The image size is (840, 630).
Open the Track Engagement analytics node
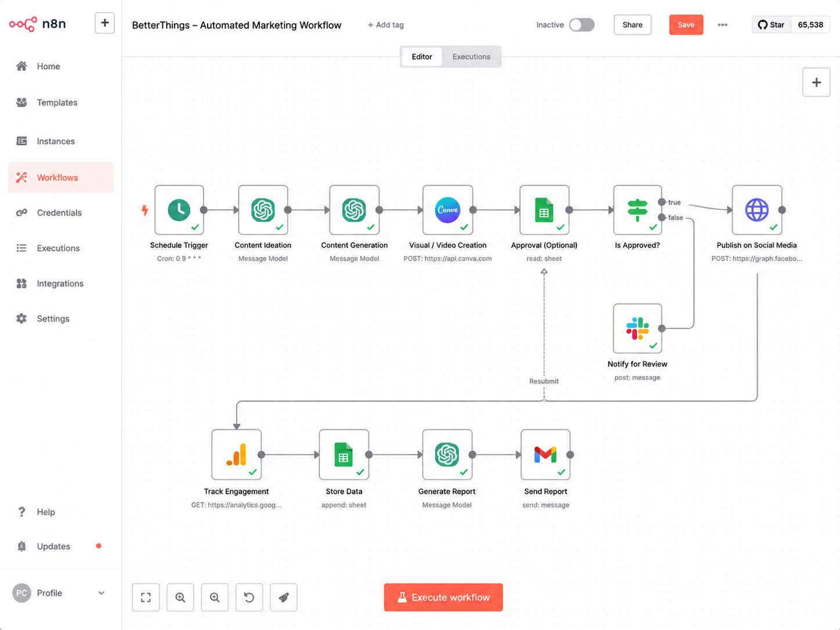(x=237, y=455)
